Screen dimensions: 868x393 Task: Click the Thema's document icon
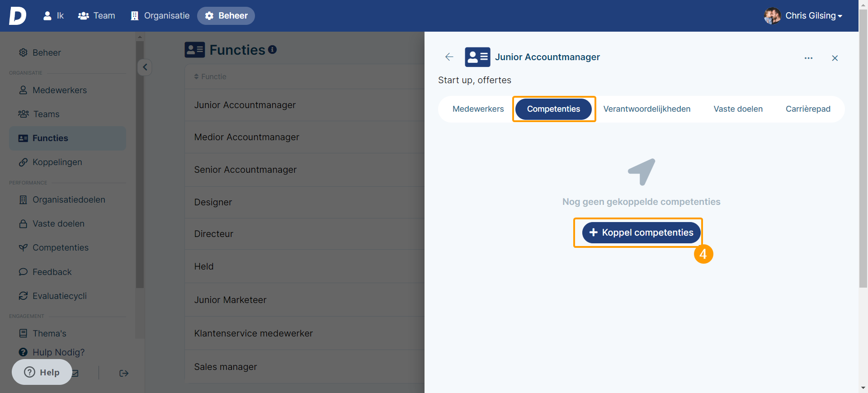click(x=23, y=333)
